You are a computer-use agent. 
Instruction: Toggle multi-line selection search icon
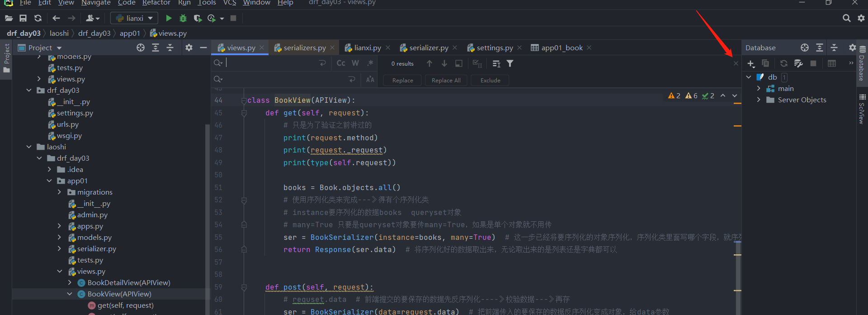tap(496, 63)
